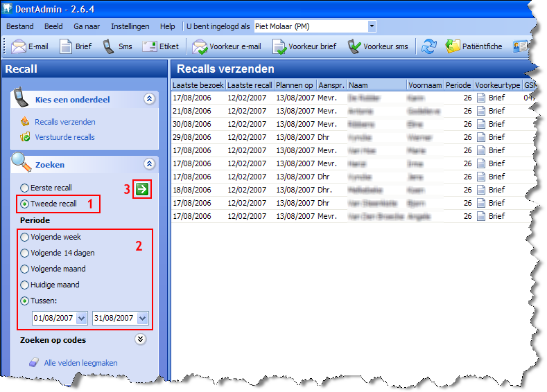
Task: Expand the Zoeken op codes section
Action: click(x=141, y=339)
